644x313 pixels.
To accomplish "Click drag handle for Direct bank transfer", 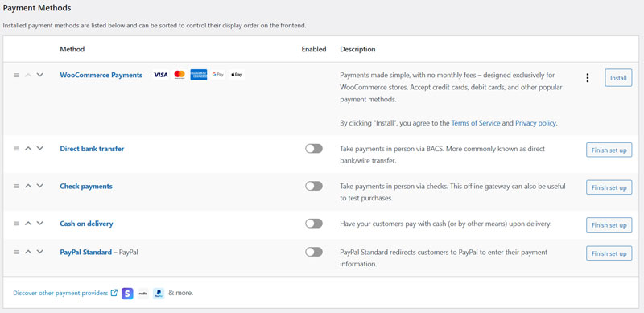I will (x=16, y=149).
